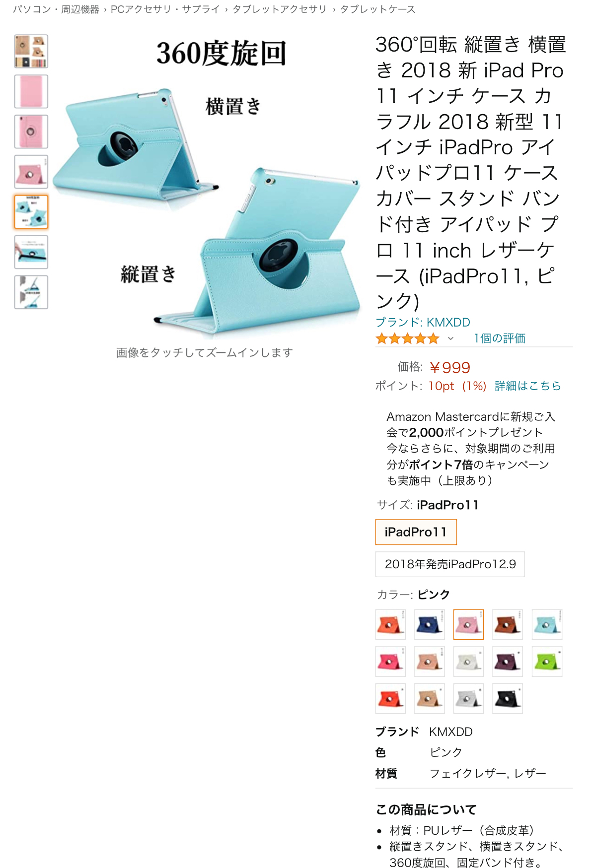
Task: Select the lime green case swatch
Action: coord(547,662)
